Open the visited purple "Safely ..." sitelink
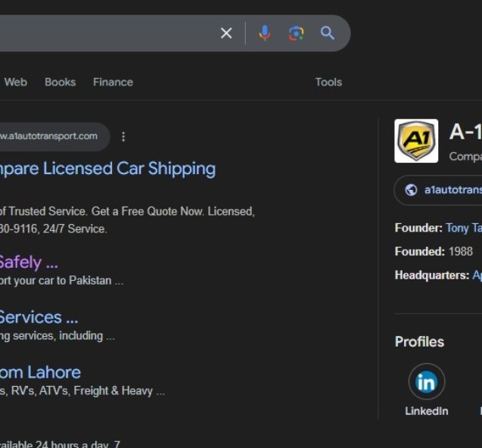482x448 pixels. [x=28, y=263]
